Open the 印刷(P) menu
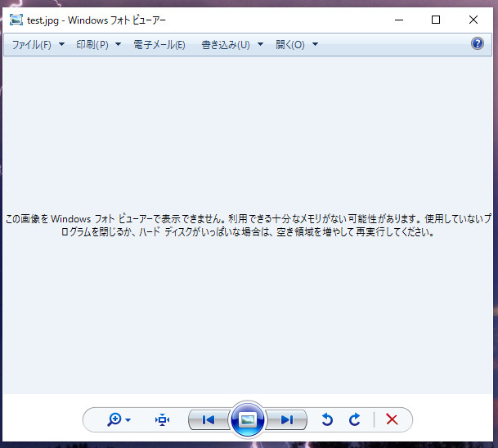Image resolution: width=498 pixels, height=448 pixels. coord(98,44)
